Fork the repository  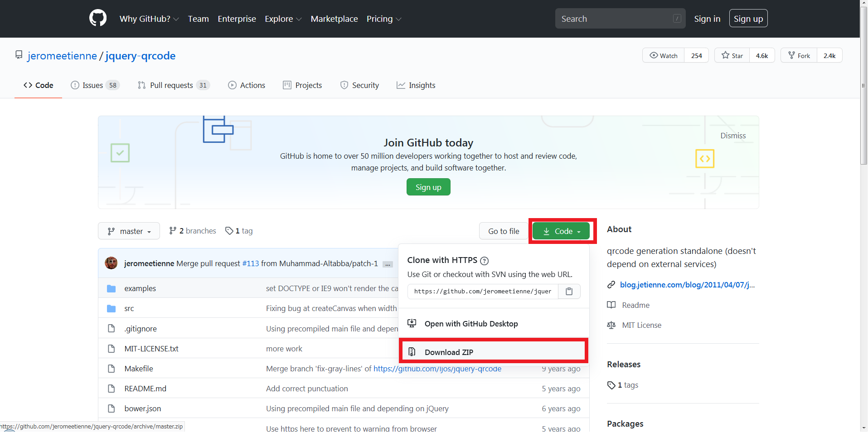799,55
